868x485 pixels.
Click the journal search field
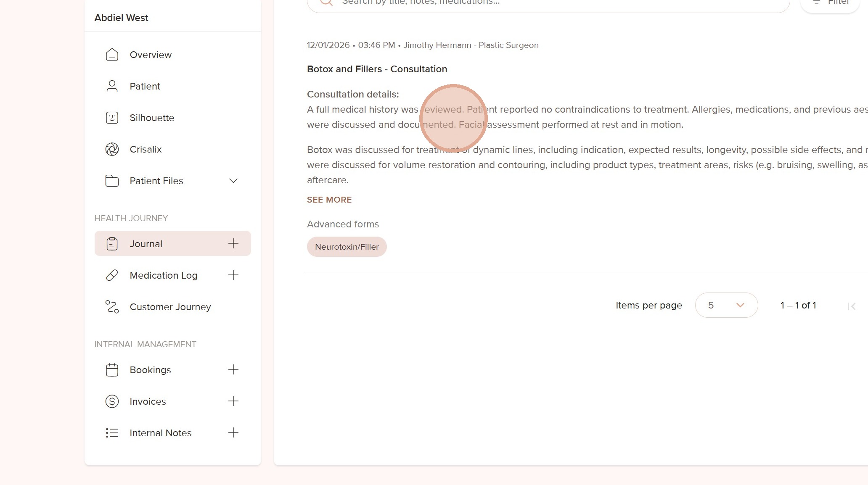pos(547,3)
